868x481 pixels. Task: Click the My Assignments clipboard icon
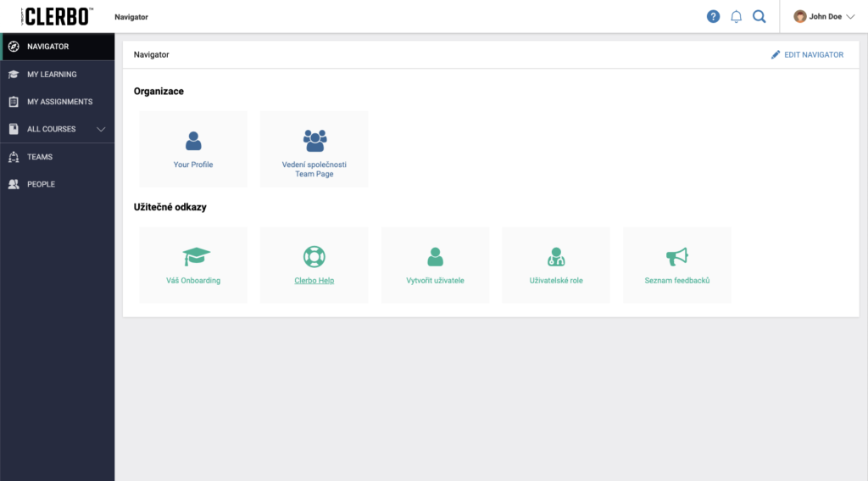[14, 102]
